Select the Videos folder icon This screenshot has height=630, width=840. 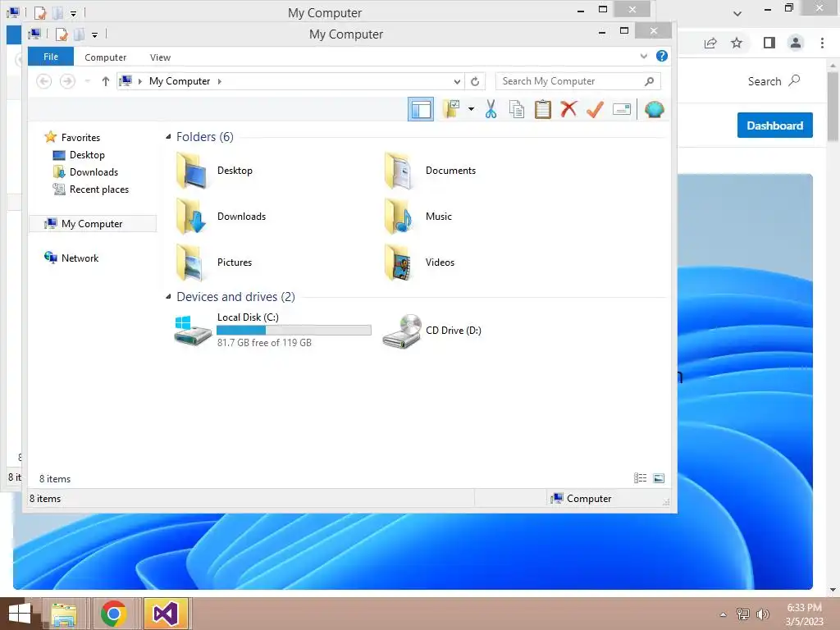[399, 262]
